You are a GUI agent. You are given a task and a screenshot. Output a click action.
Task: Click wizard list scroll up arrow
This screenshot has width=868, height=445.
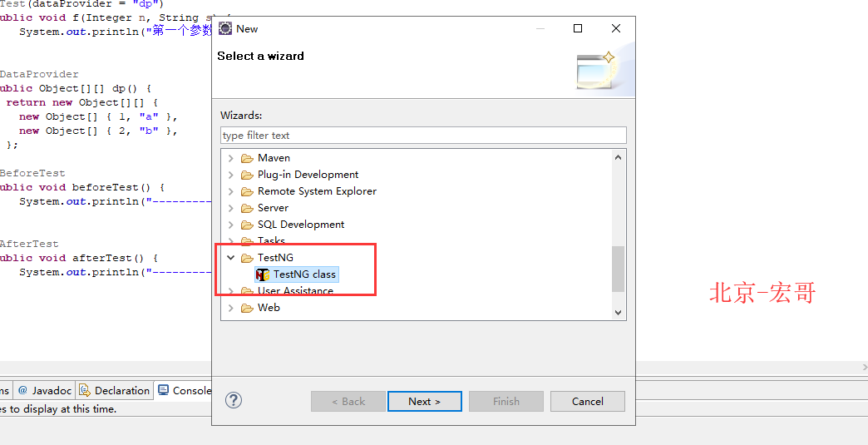619,158
